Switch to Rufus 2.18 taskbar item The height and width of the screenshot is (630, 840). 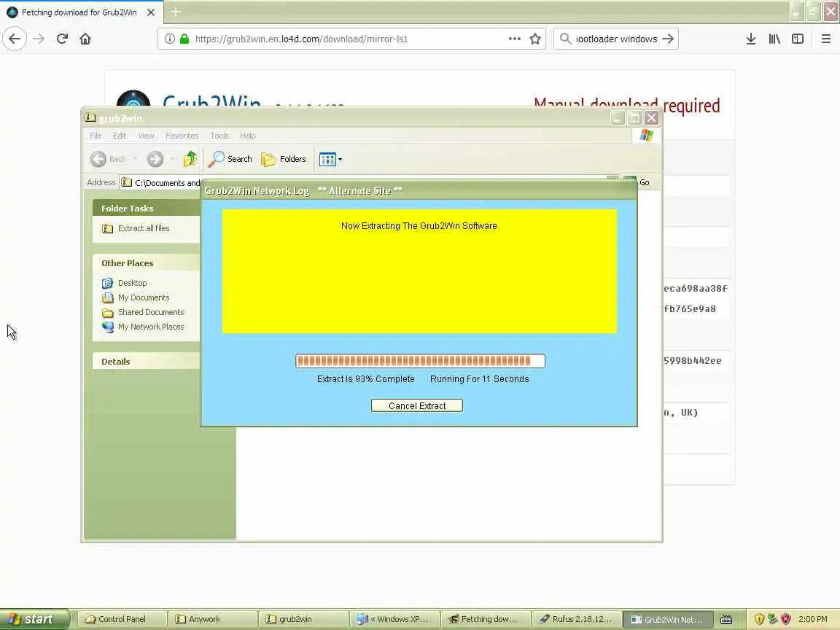click(x=577, y=619)
